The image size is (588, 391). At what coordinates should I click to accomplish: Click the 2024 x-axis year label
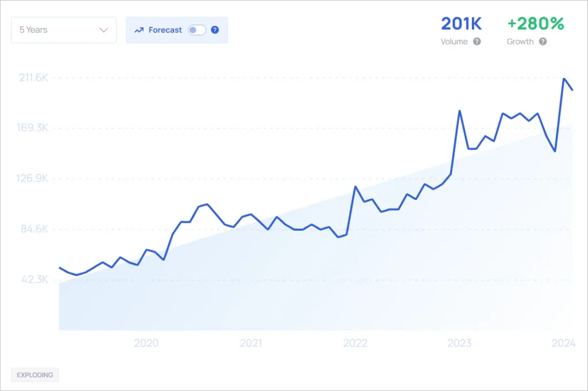point(563,343)
